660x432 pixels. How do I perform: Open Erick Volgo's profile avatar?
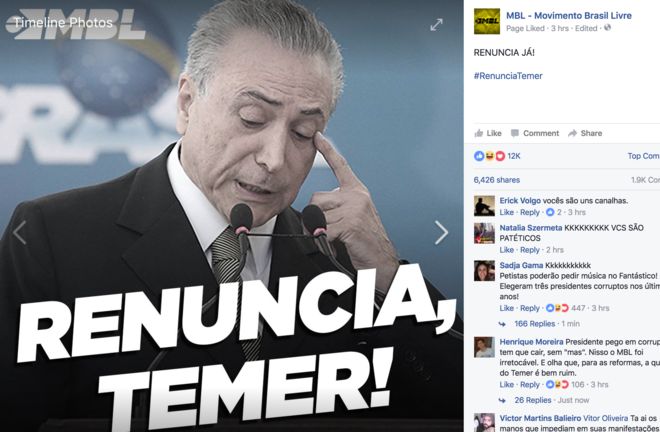point(484,206)
